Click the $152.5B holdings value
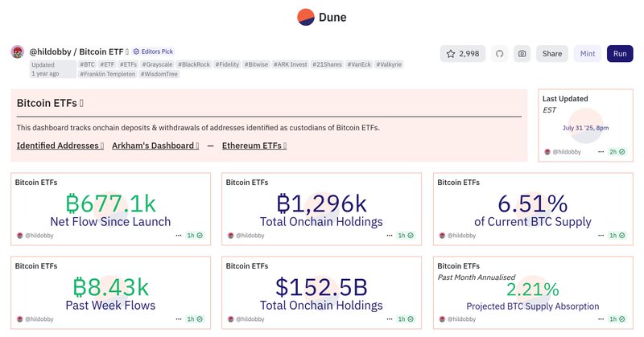 click(x=321, y=287)
